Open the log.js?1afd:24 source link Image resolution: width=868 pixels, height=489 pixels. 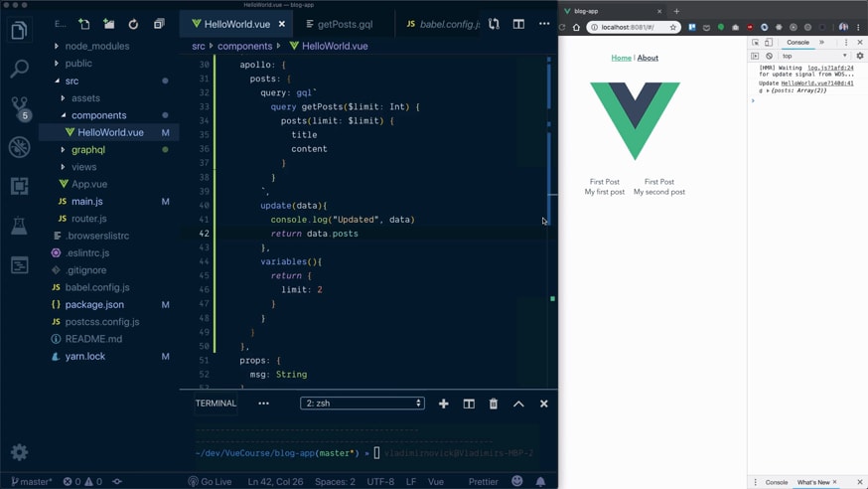(830, 68)
